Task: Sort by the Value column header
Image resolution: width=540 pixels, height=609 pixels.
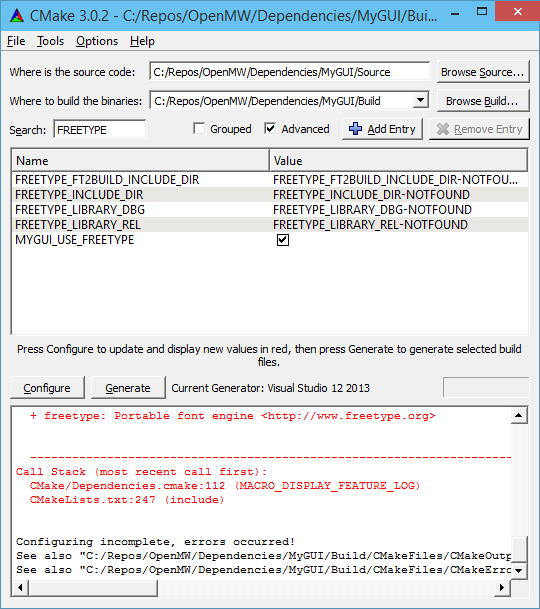Action: click(399, 160)
